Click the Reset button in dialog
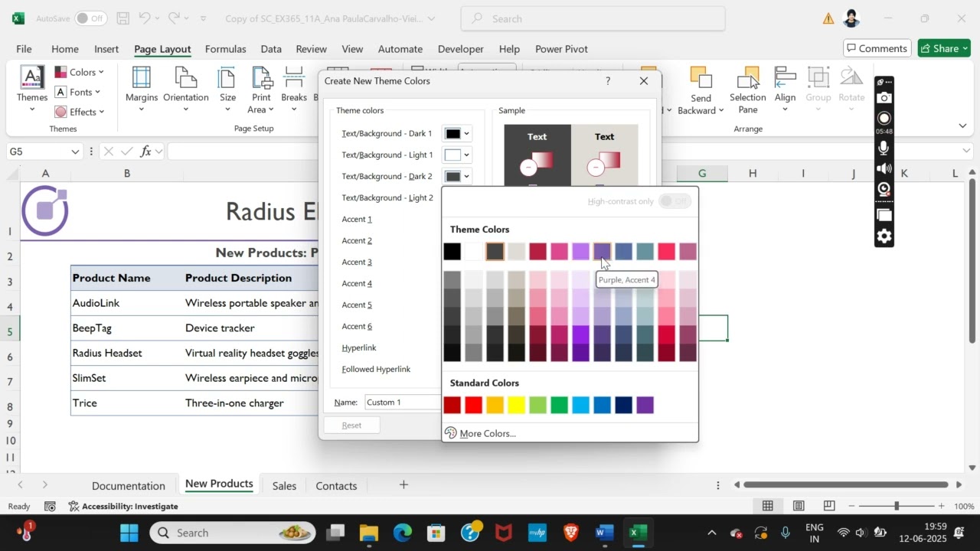The height and width of the screenshot is (551, 980). pos(351,425)
